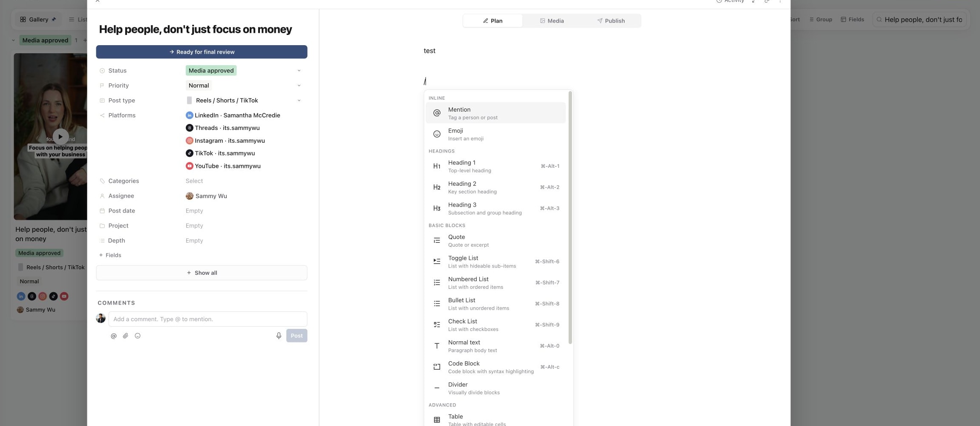Select the Plan tab
The width and height of the screenshot is (980, 426).
tap(493, 21)
